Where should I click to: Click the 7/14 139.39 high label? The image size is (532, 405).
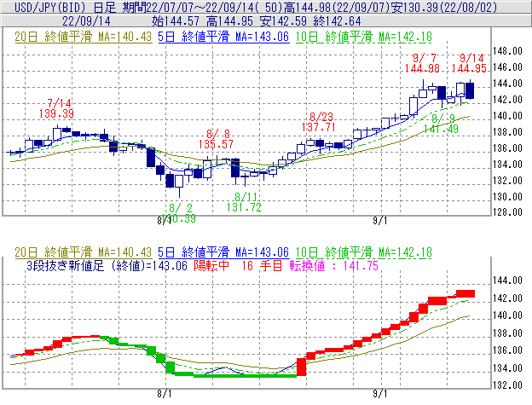[x=56, y=108]
